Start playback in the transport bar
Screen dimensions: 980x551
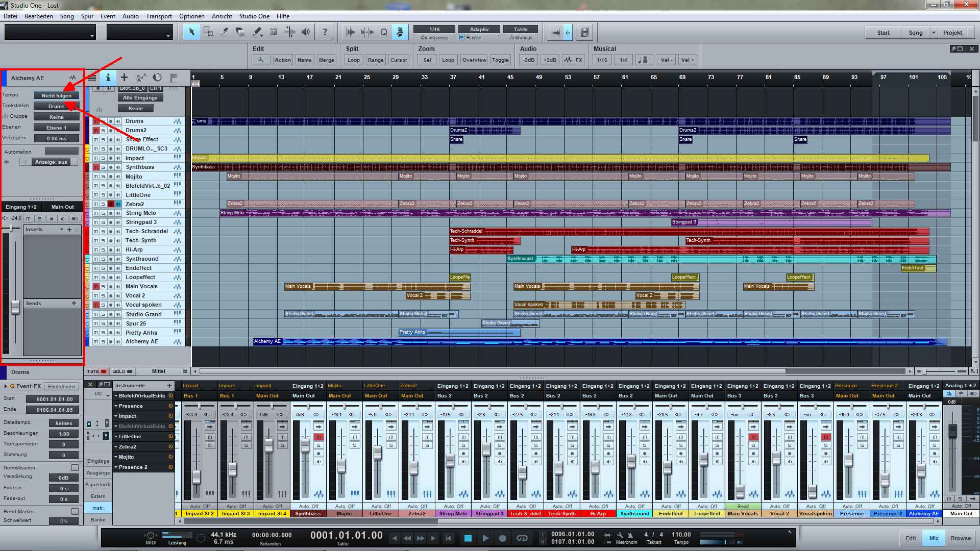tap(485, 538)
